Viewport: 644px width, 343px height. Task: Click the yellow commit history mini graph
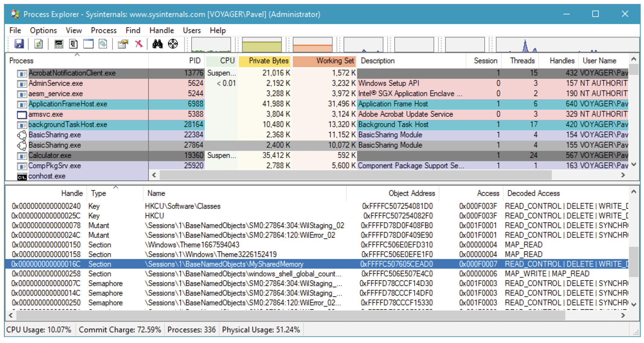pyautogui.click(x=262, y=44)
